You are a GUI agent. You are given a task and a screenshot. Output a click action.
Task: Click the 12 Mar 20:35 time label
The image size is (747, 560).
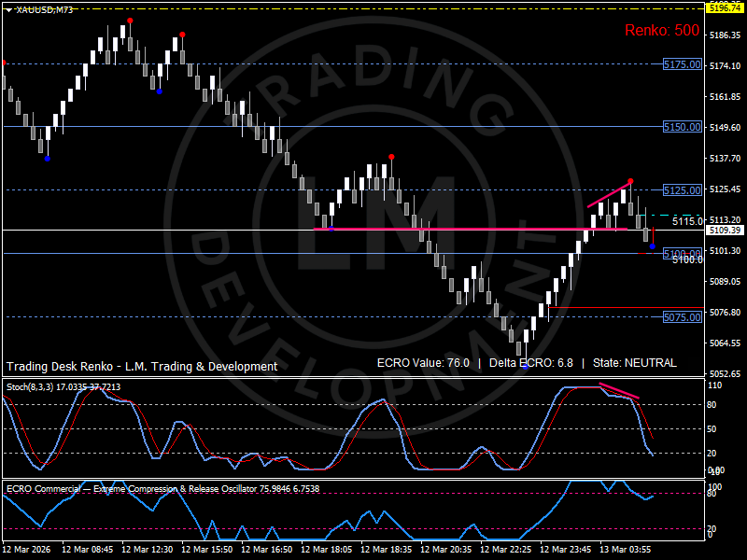click(446, 549)
